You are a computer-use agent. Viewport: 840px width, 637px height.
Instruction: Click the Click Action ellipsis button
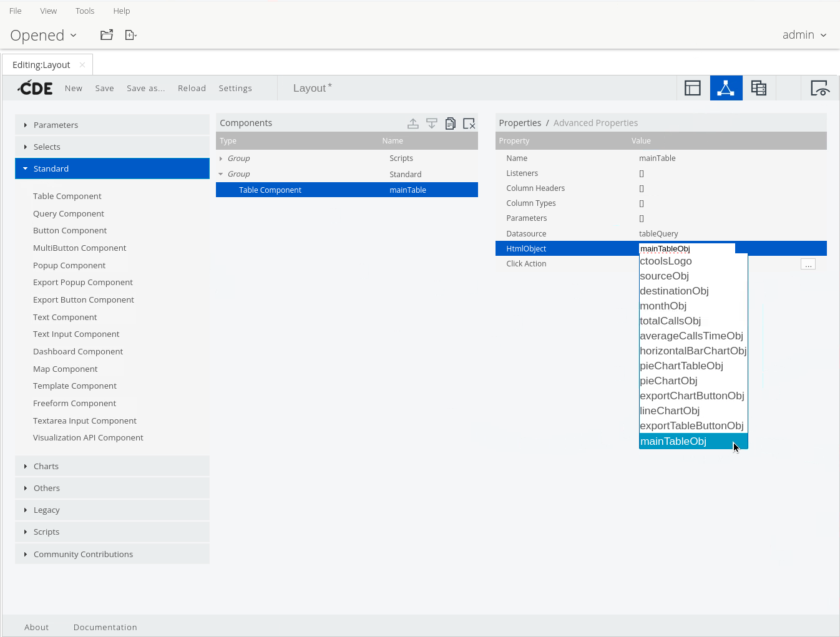808,265
